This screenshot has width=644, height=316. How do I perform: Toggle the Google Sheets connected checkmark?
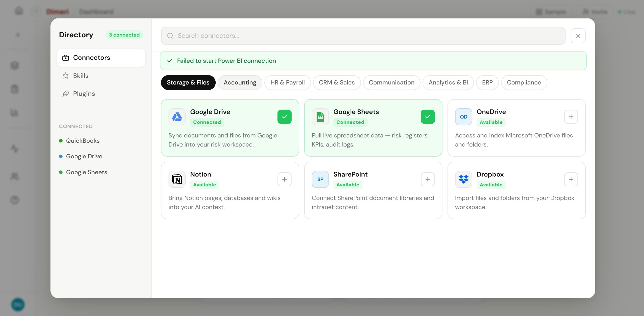click(x=428, y=117)
